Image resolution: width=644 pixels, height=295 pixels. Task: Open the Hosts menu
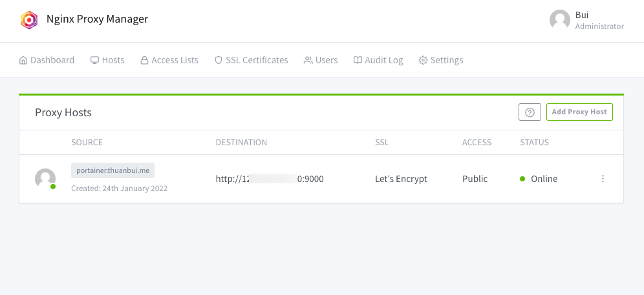click(107, 60)
